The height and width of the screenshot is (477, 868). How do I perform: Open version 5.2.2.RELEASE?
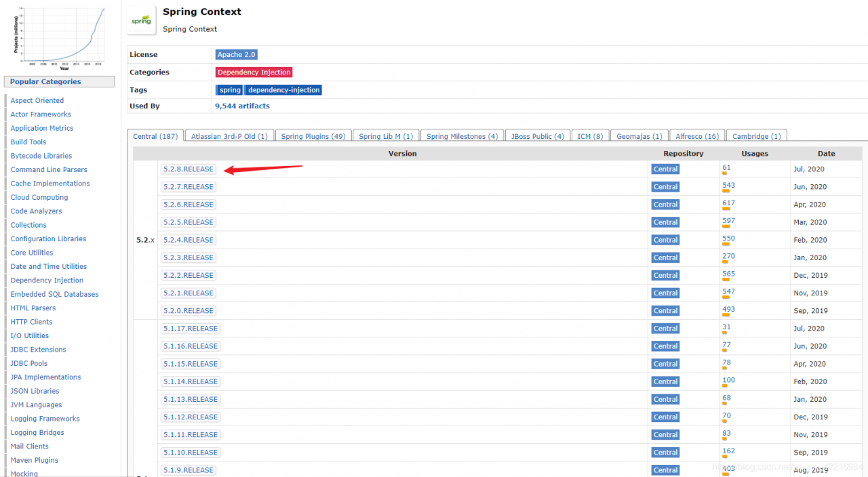click(189, 275)
